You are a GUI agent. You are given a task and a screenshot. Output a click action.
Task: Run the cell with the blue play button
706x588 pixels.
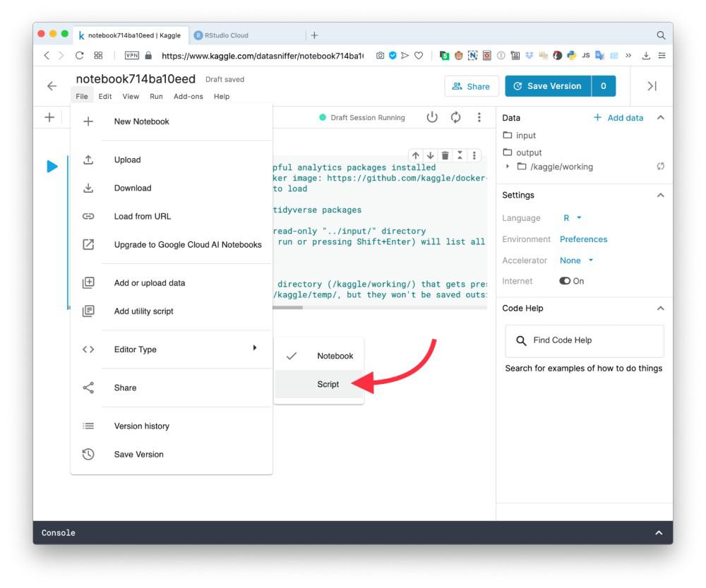52,166
